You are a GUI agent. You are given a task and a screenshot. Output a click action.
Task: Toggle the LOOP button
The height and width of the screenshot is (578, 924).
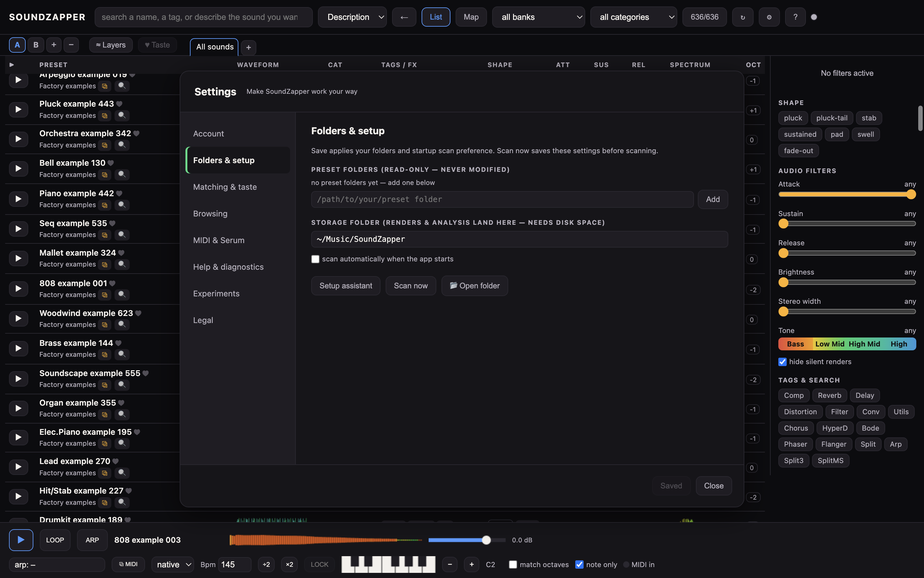55,540
